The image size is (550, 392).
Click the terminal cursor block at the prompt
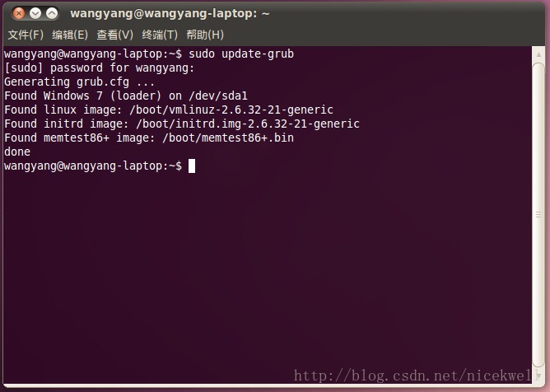coord(192,166)
